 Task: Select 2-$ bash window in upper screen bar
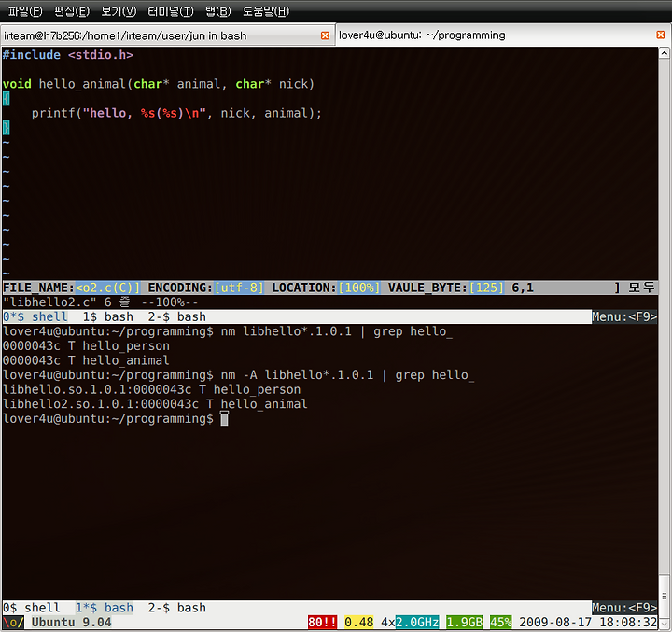coord(177,316)
